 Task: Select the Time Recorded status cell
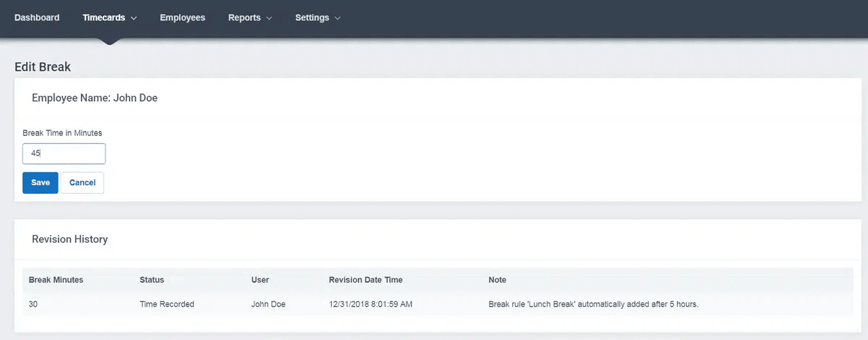pos(166,305)
